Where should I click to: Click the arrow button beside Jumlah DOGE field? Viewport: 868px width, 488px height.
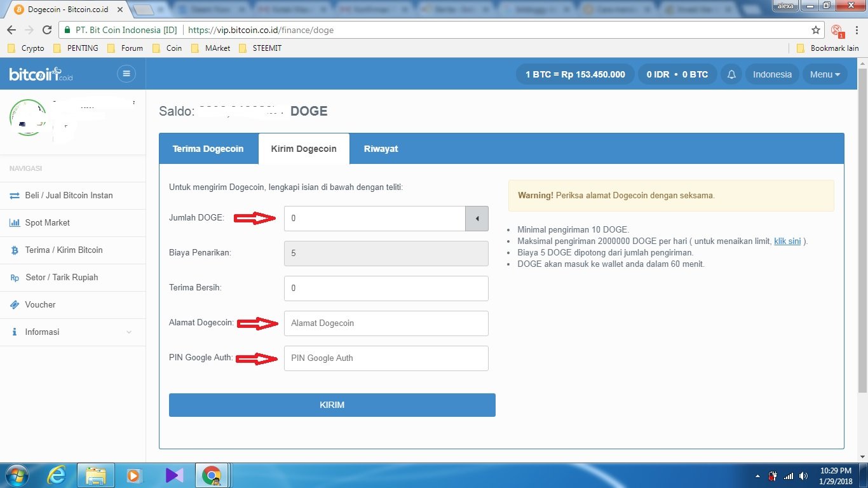pos(477,219)
